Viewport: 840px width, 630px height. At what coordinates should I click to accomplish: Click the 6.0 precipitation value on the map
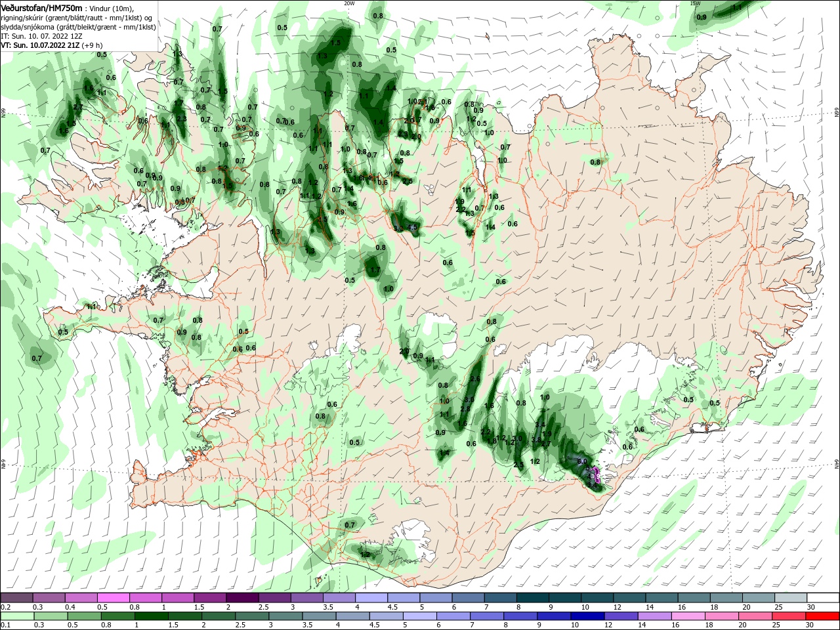point(581,461)
